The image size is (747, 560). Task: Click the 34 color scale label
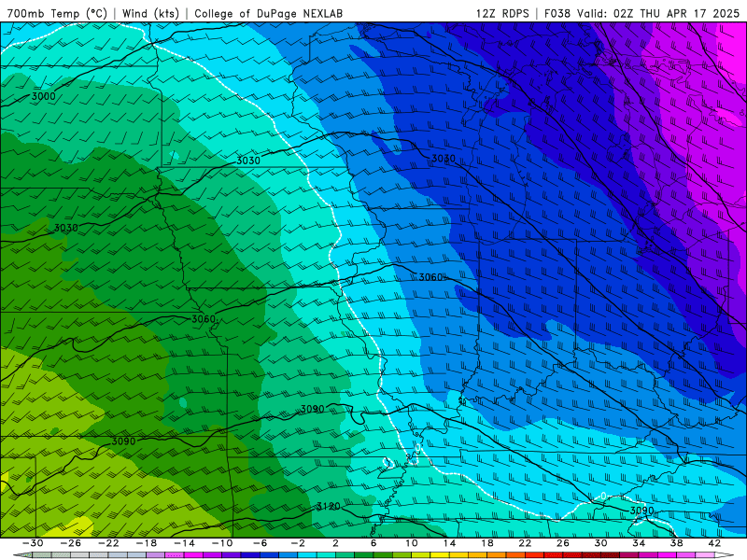point(639,543)
